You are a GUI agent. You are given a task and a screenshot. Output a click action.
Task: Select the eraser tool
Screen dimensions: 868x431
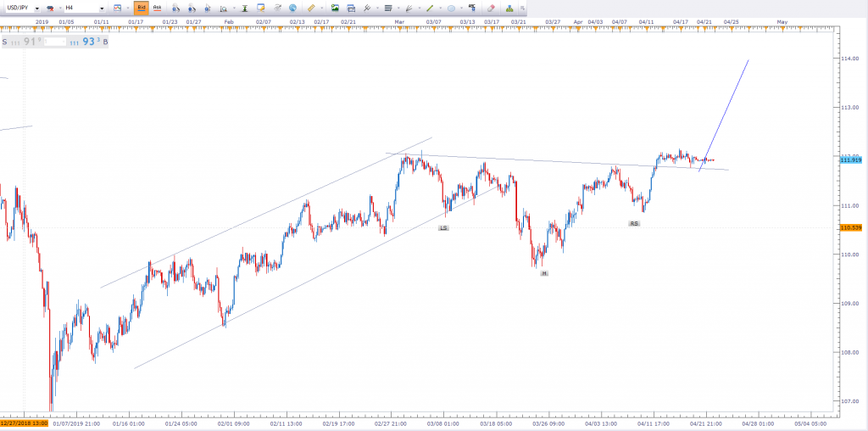(x=490, y=8)
